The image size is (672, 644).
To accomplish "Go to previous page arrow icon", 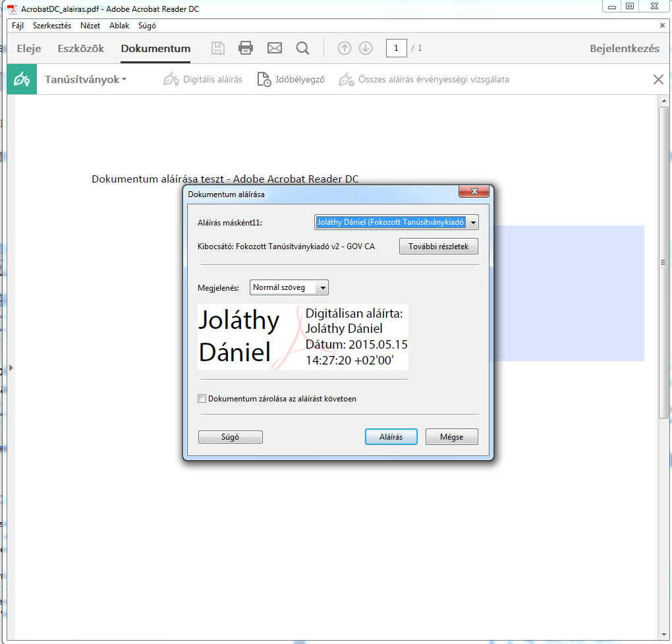I will point(344,48).
